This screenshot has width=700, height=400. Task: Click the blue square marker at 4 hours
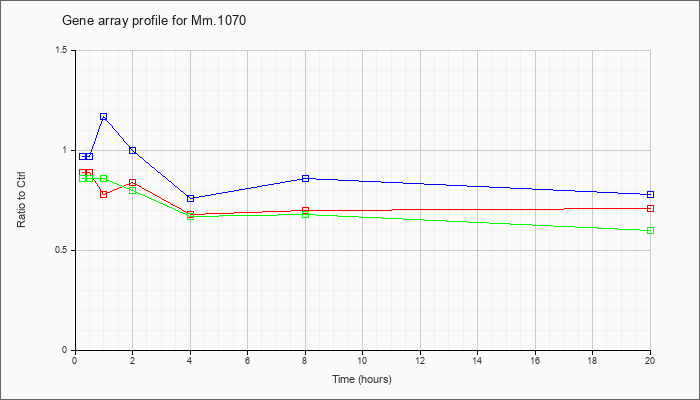tap(191, 198)
